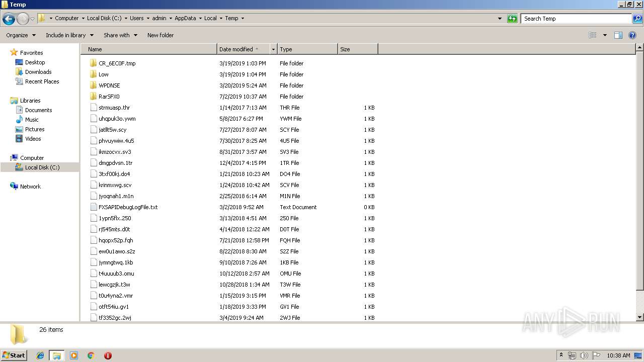Click the red Opera taskbar icon
The width and height of the screenshot is (644, 362).
(108, 355)
